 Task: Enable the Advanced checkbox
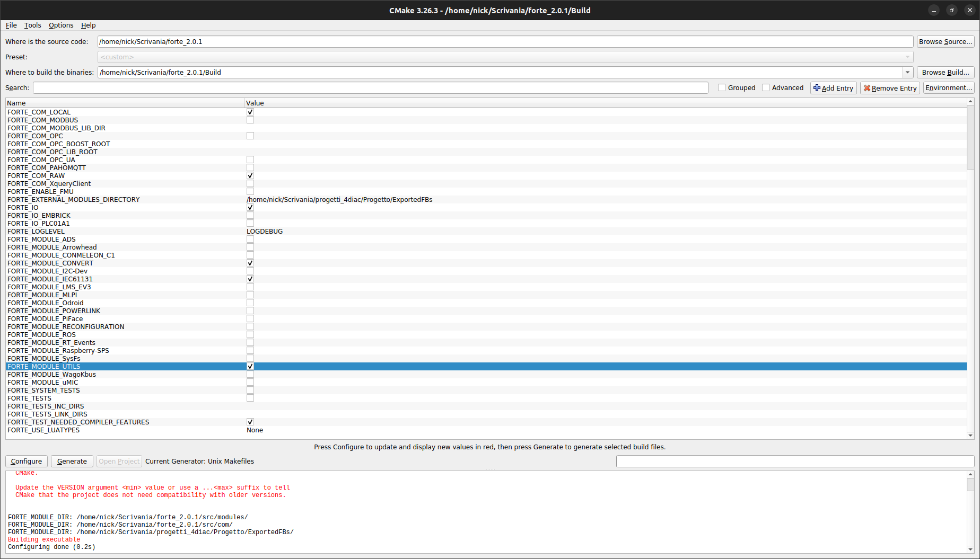[766, 87]
